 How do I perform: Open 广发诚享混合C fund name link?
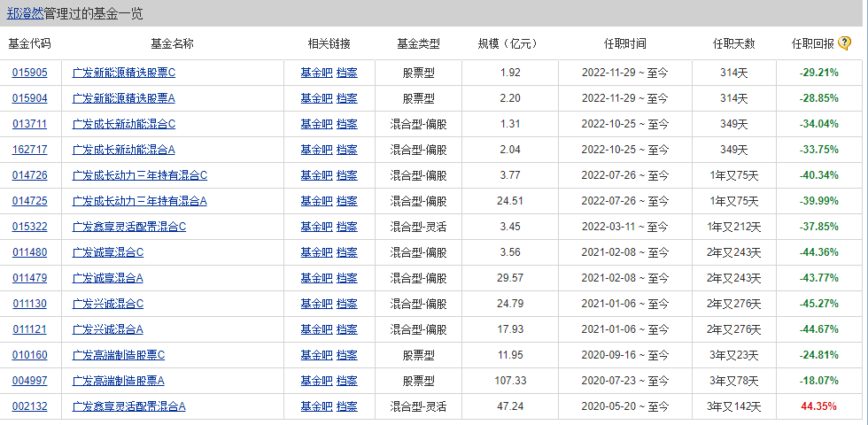[108, 252]
